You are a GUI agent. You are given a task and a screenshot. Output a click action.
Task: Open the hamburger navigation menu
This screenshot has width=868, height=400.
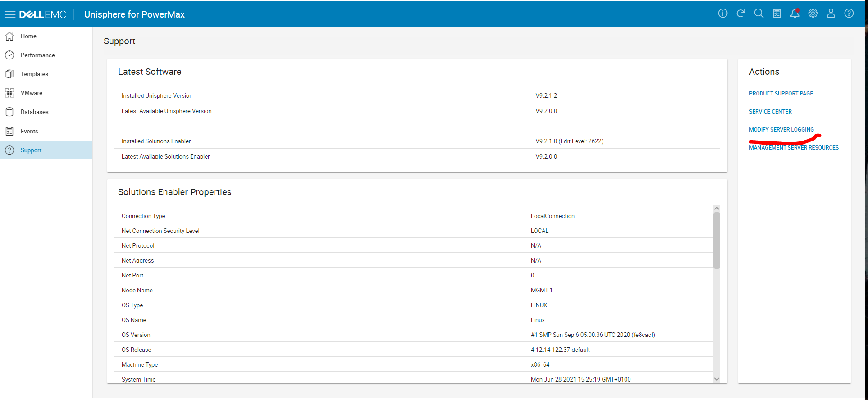10,14
